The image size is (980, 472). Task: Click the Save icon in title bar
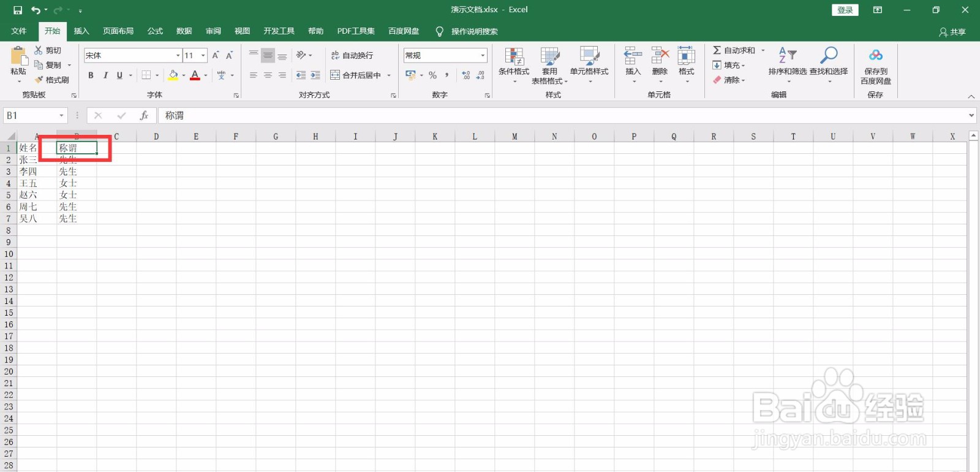pyautogui.click(x=18, y=10)
